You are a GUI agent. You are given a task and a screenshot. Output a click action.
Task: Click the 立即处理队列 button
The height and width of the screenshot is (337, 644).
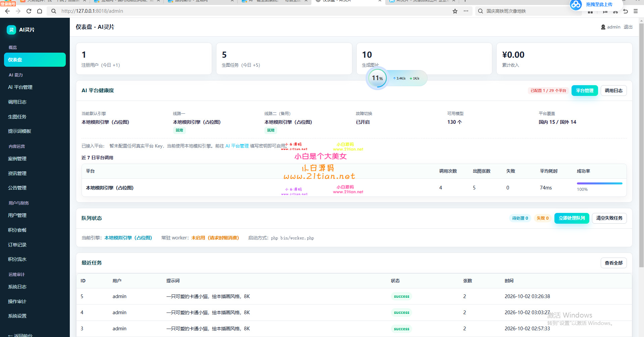(x=572, y=218)
